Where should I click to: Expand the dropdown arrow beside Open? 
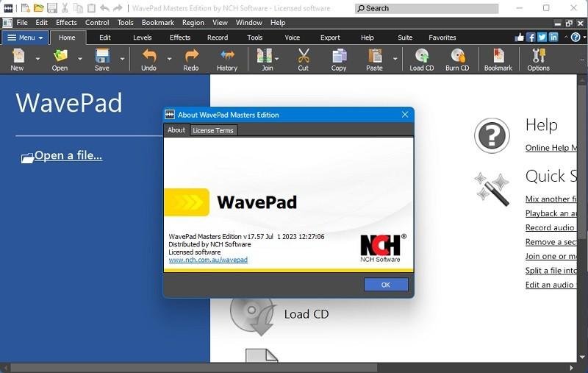(x=80, y=59)
